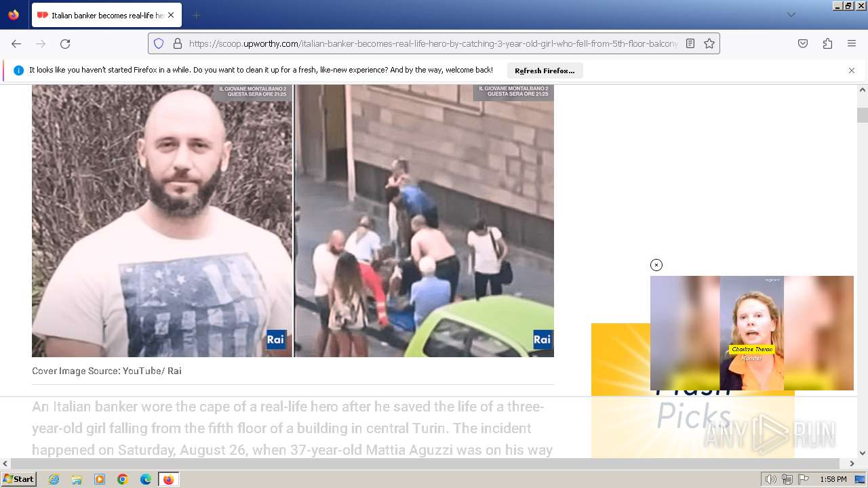Click the horizontal scrollbar right arrow

point(852,464)
